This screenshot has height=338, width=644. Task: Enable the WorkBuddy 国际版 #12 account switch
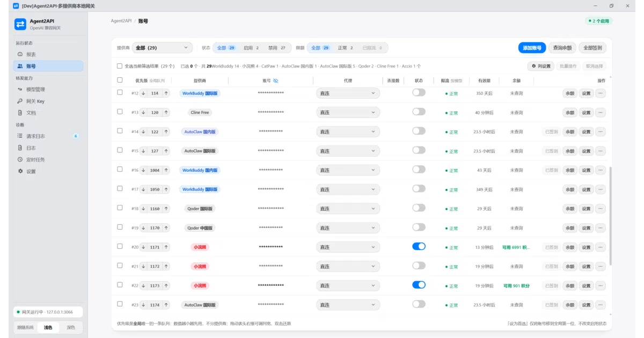tap(419, 93)
